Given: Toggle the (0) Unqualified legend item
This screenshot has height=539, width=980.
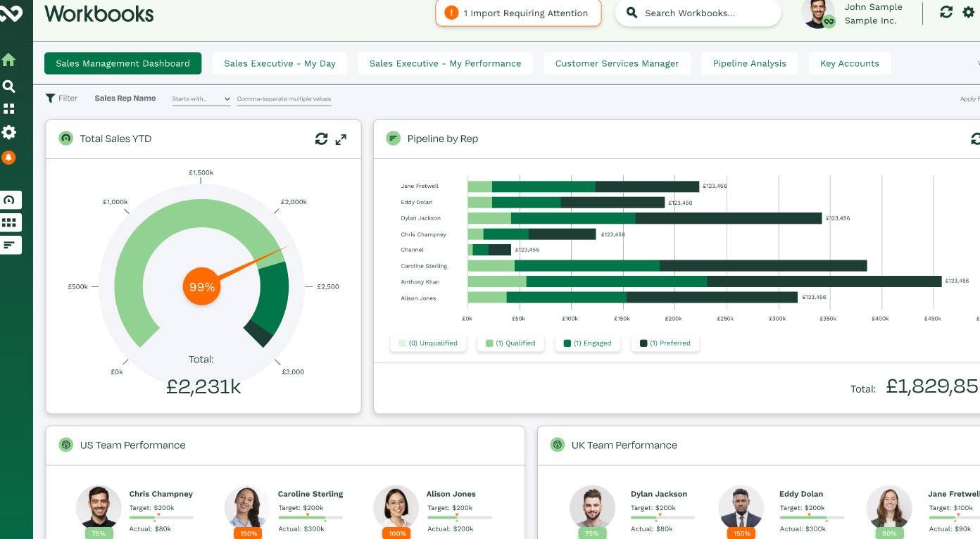Looking at the screenshot, I should [x=428, y=343].
